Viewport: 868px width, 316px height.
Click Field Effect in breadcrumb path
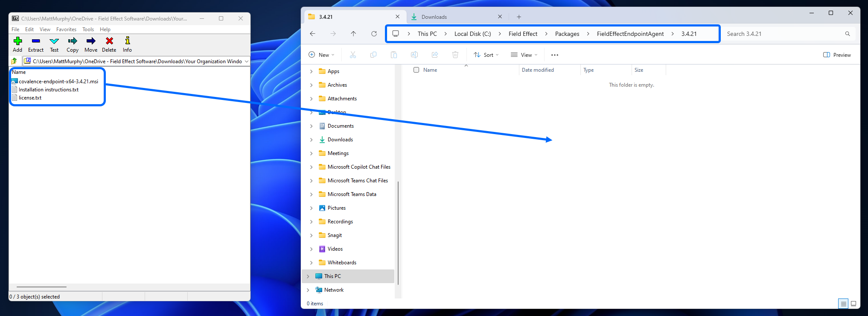point(523,34)
